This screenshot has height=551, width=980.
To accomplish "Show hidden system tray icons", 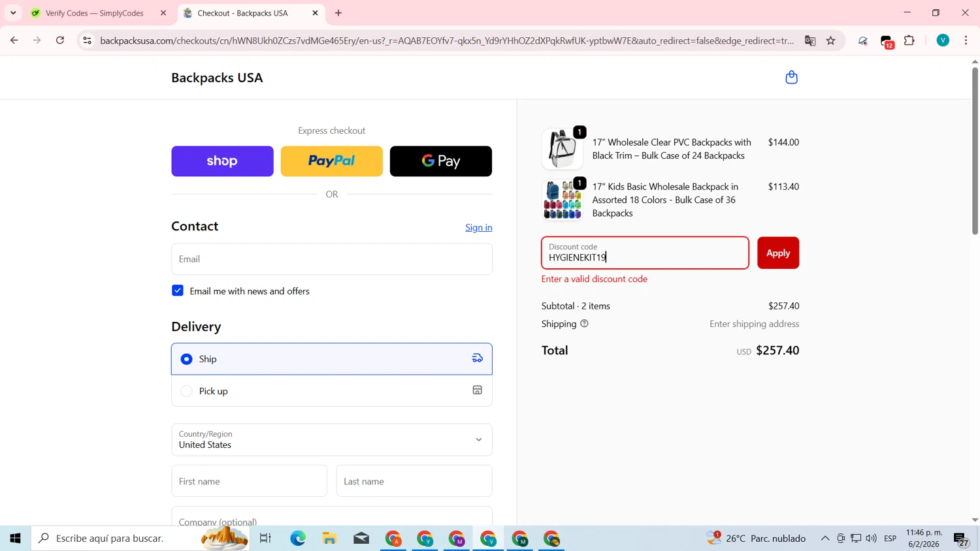I will tap(825, 538).
